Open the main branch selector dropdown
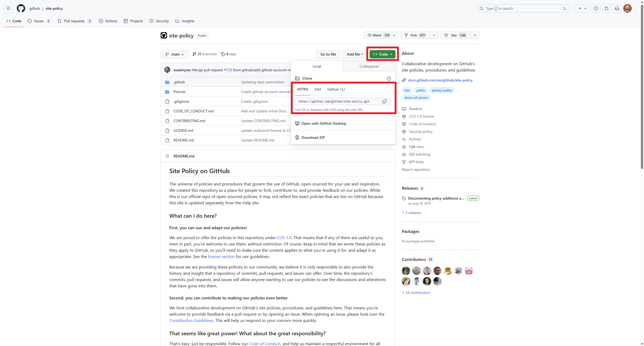The width and height of the screenshot is (644, 346). point(174,54)
